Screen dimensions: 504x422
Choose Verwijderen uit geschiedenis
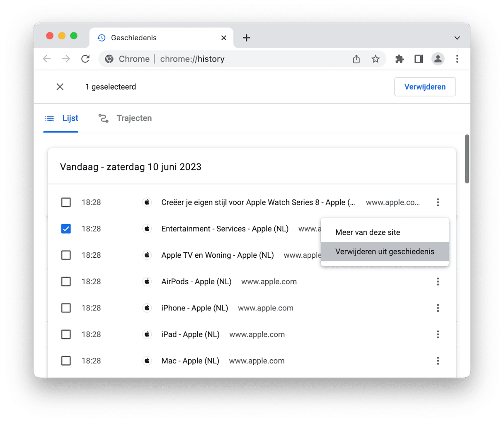tap(385, 251)
